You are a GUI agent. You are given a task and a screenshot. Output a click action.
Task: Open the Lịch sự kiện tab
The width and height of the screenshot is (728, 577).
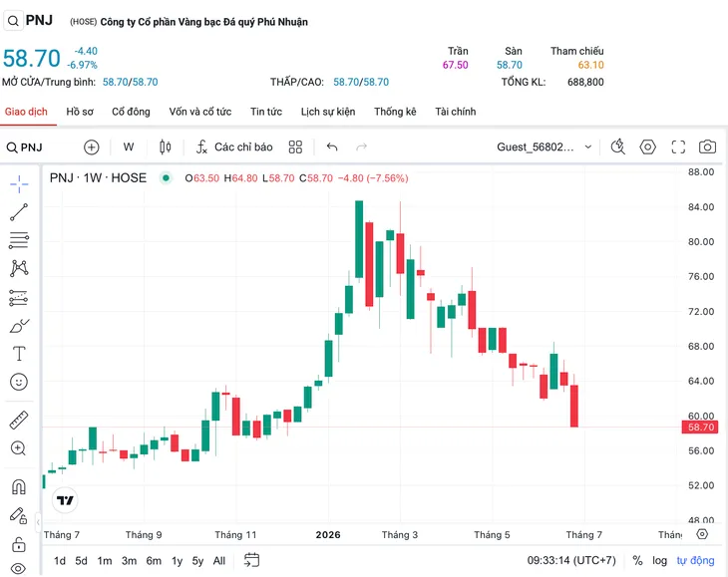click(x=328, y=112)
